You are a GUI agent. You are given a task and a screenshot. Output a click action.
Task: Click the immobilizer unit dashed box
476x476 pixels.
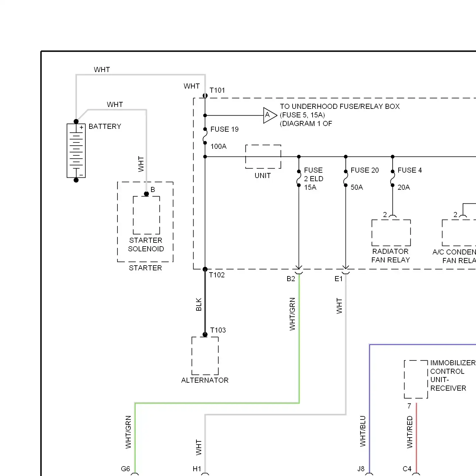pyautogui.click(x=416, y=379)
